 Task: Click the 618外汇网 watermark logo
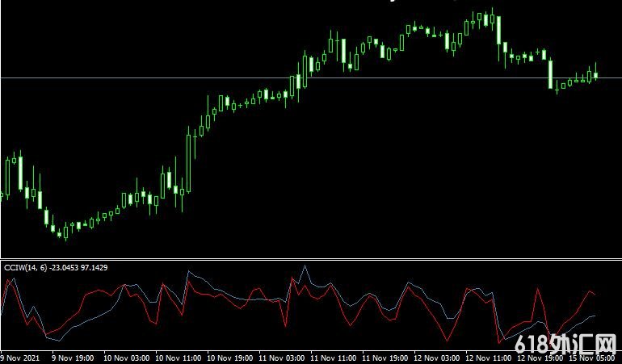tap(565, 346)
